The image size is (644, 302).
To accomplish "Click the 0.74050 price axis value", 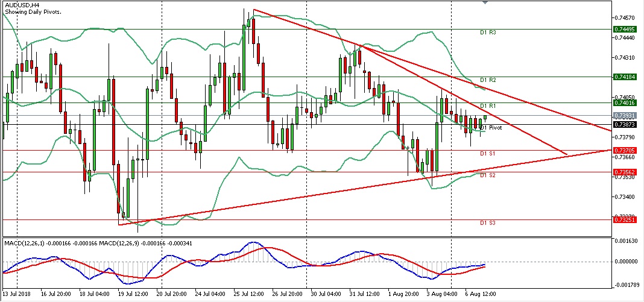I will coord(626,97).
